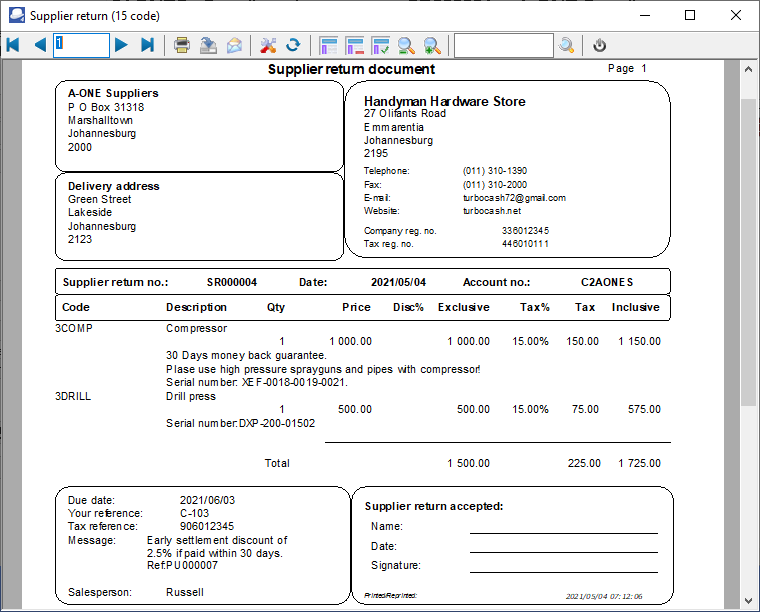Click the zoom out magnifier icon
The width and height of the screenshot is (760, 612).
coord(406,45)
